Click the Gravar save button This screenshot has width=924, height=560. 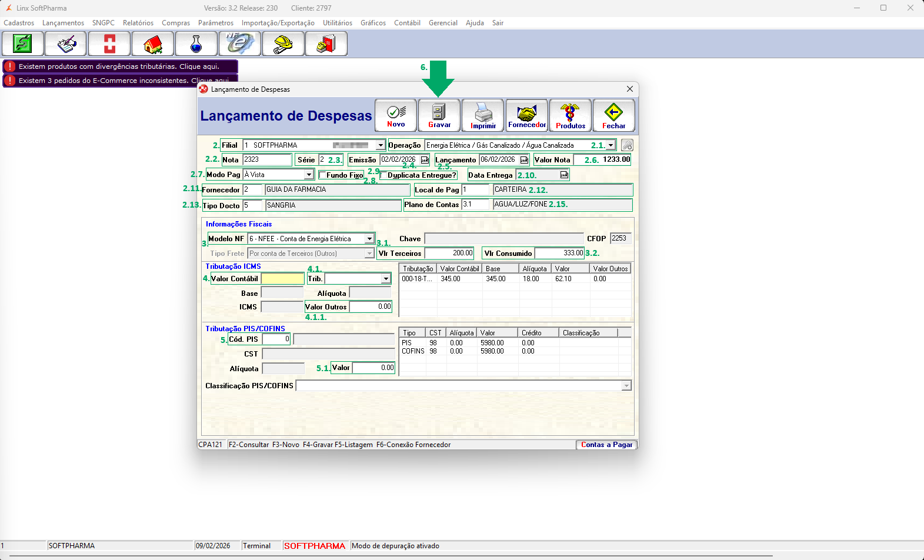pos(439,115)
